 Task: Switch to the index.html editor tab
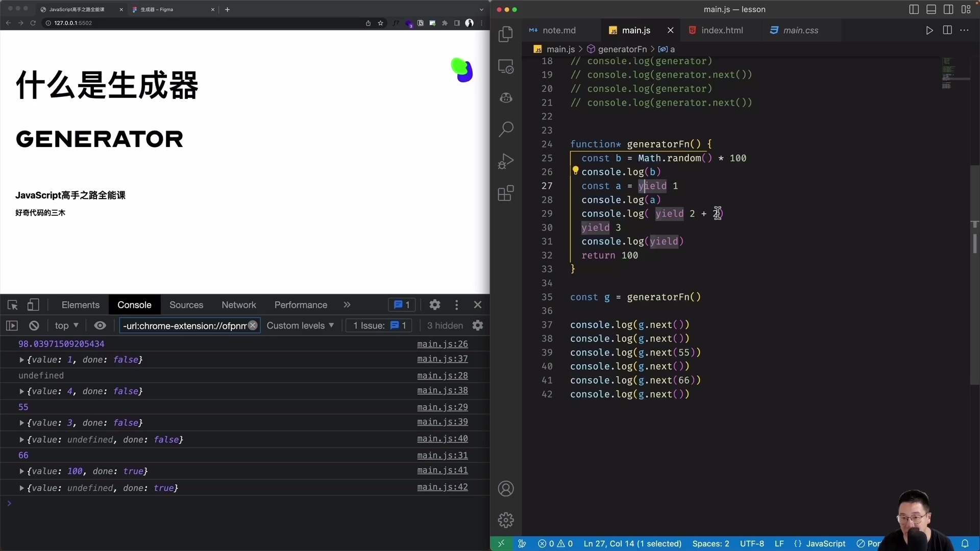click(722, 30)
